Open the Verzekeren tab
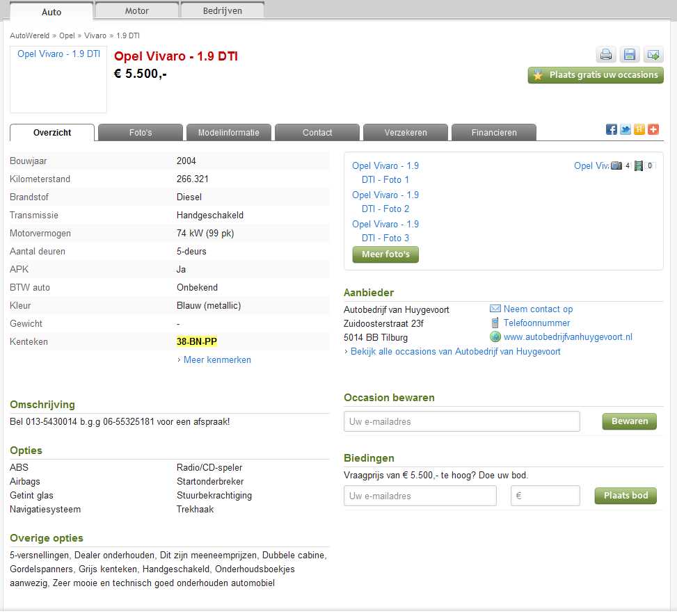The image size is (677, 616). click(x=406, y=132)
